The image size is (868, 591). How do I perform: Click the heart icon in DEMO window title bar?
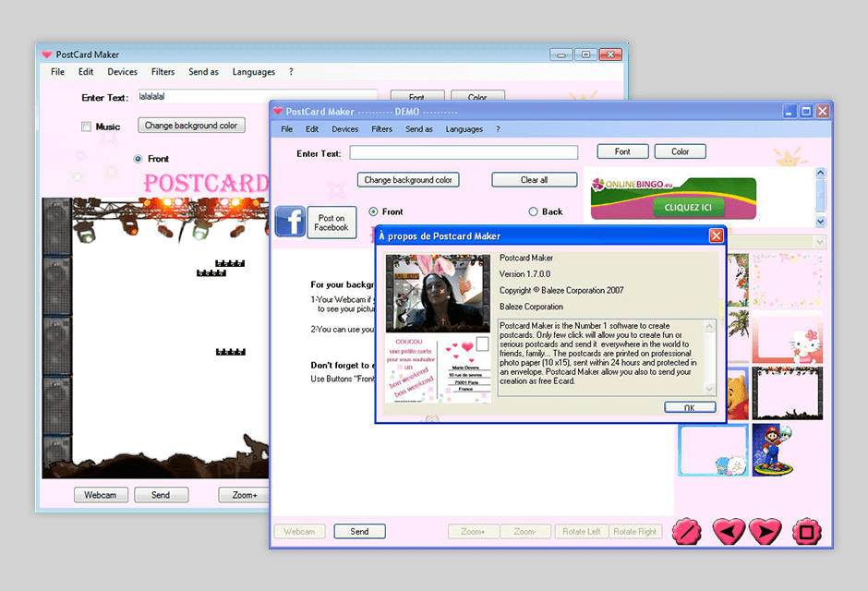coord(278,111)
